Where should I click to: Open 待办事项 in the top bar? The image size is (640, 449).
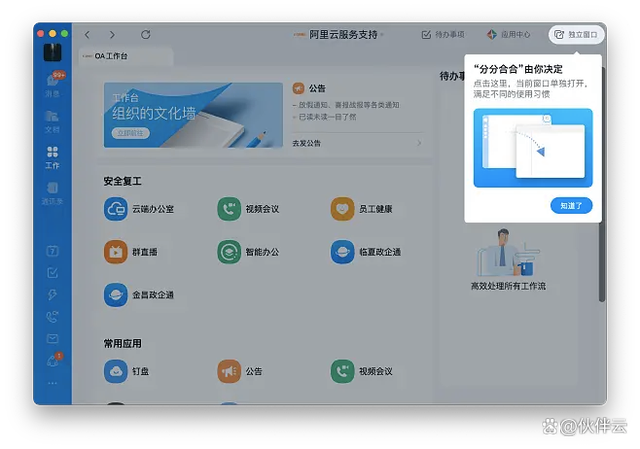point(443,35)
